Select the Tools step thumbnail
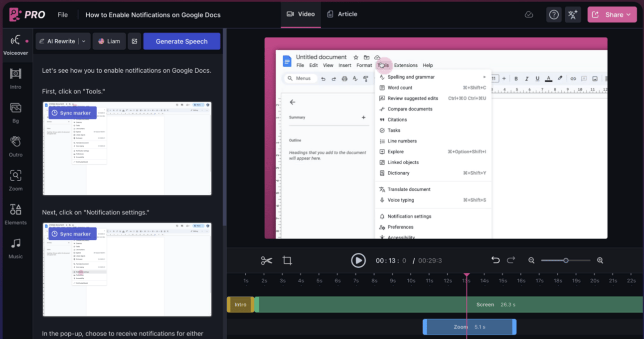644x339 pixels. 127,148
